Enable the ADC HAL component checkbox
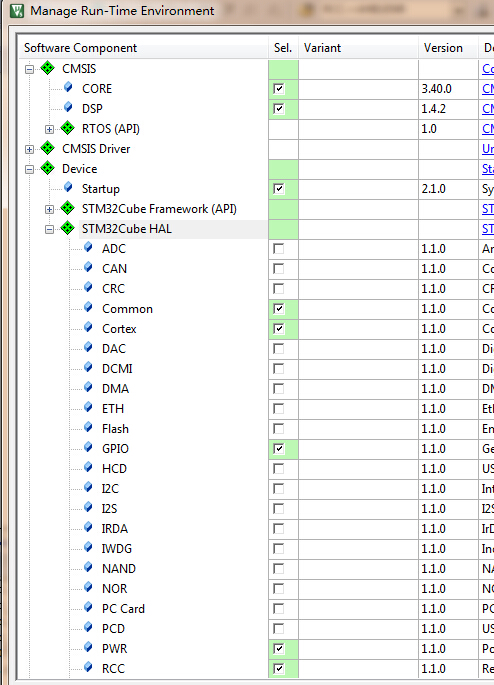Screen dimensions: 494x685 point(279,249)
